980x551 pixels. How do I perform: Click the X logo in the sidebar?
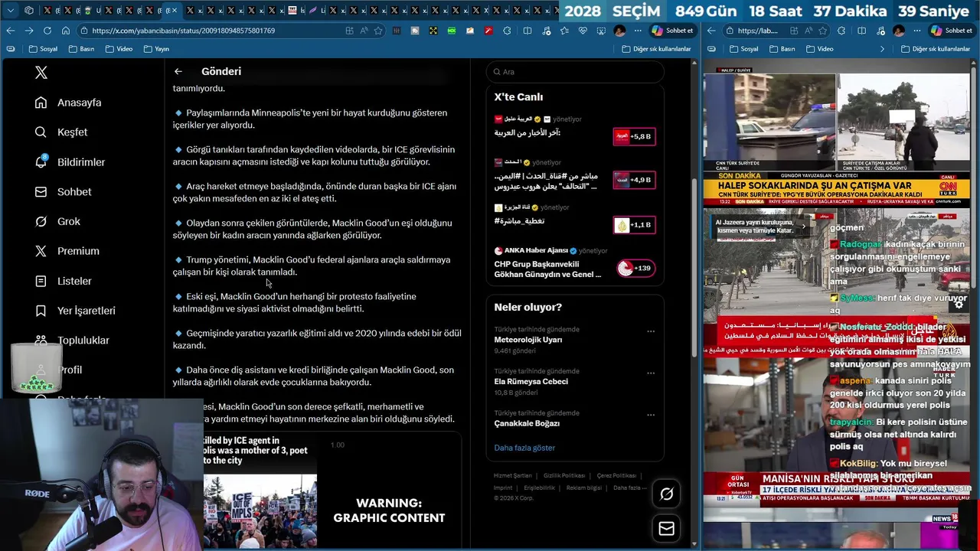pos(41,73)
